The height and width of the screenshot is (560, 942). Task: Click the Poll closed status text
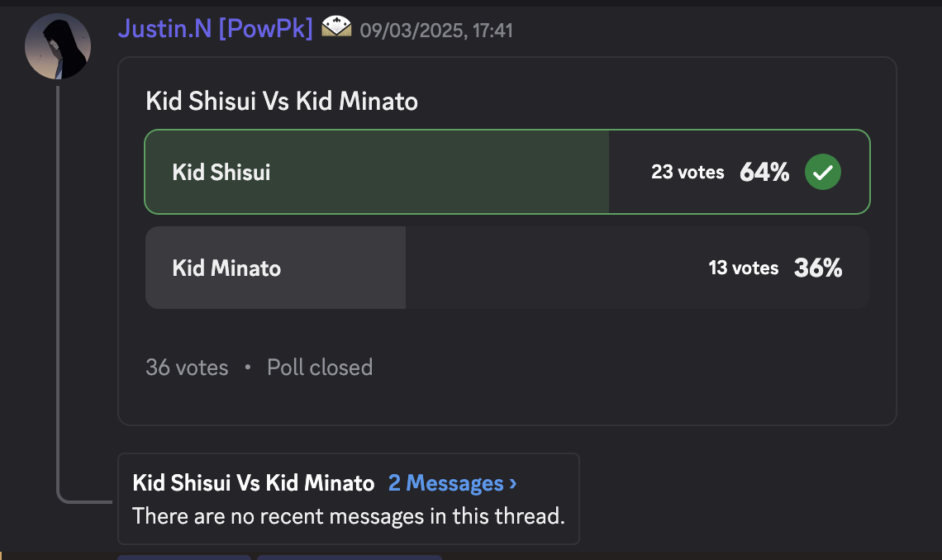click(320, 368)
